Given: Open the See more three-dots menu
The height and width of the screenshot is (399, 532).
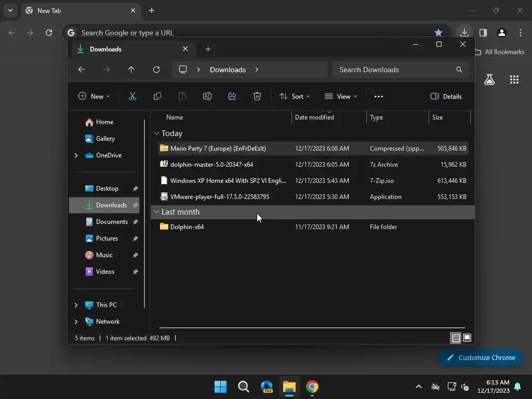Looking at the screenshot, I should point(379,96).
